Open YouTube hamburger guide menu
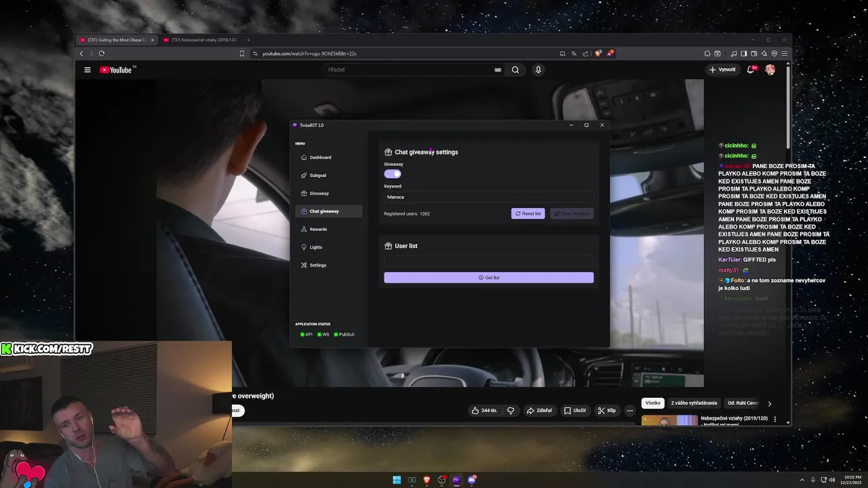Image resolution: width=868 pixels, height=488 pixels. pyautogui.click(x=87, y=70)
